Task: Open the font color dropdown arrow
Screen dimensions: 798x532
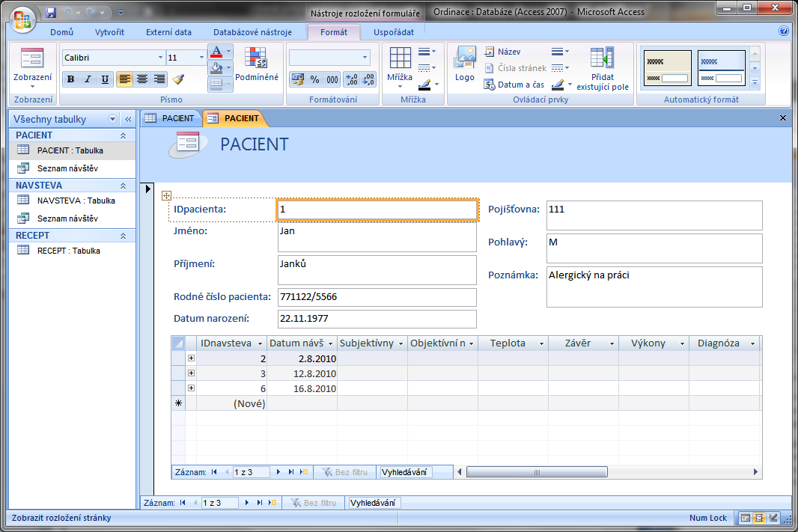Action: pos(229,52)
